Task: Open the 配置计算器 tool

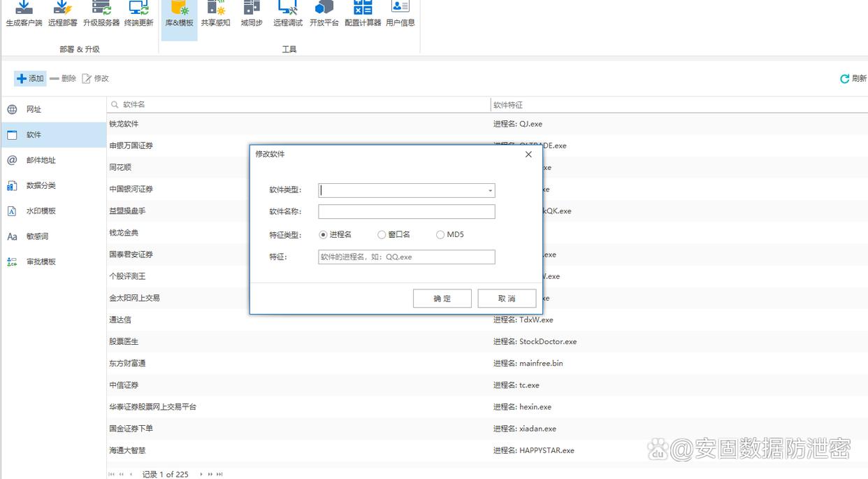Action: [363, 10]
